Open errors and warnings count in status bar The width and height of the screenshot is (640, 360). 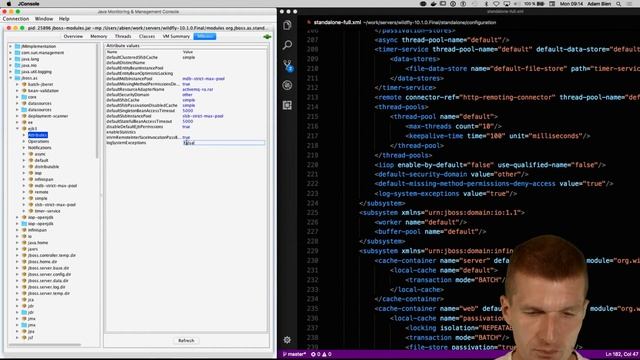coord(321,354)
